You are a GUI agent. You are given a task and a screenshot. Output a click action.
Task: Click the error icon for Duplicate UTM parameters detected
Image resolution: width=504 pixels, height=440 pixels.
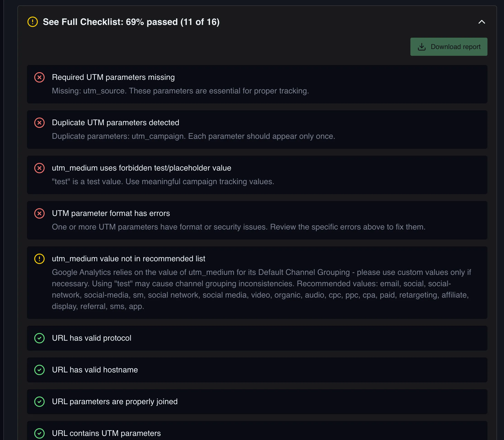39,123
